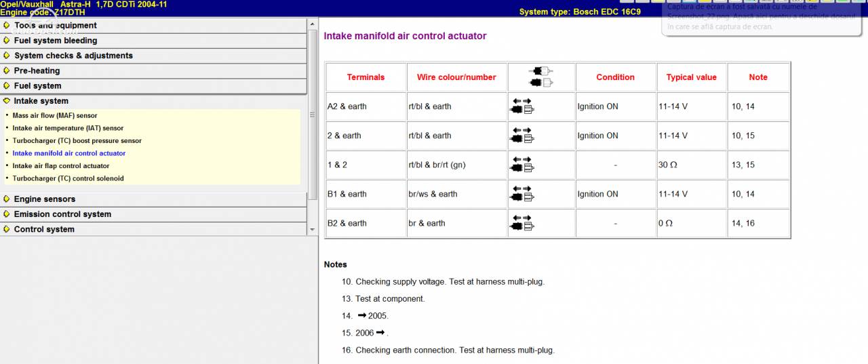Select the B1 & earth terminal cell
The width and height of the screenshot is (868, 364).
point(366,194)
